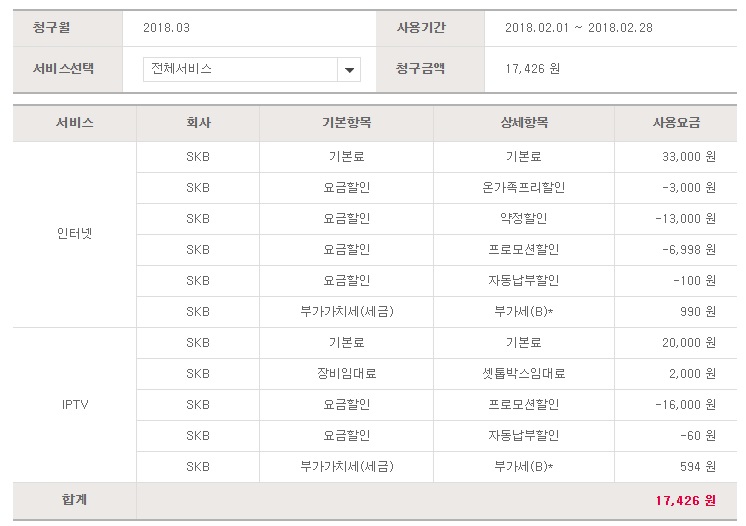Open the 전체서비스 dropdown arrow

(x=349, y=70)
